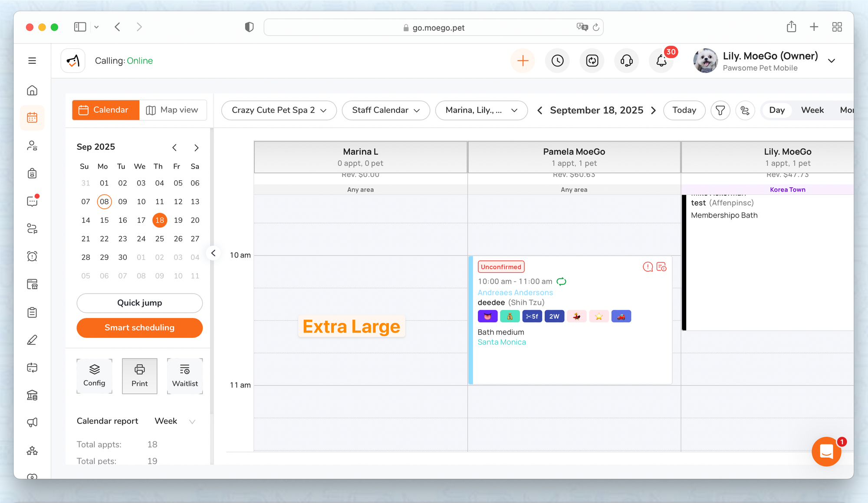
Task: Expand Crazy Cute Pet Spa 2 dropdown
Action: pyautogui.click(x=279, y=110)
